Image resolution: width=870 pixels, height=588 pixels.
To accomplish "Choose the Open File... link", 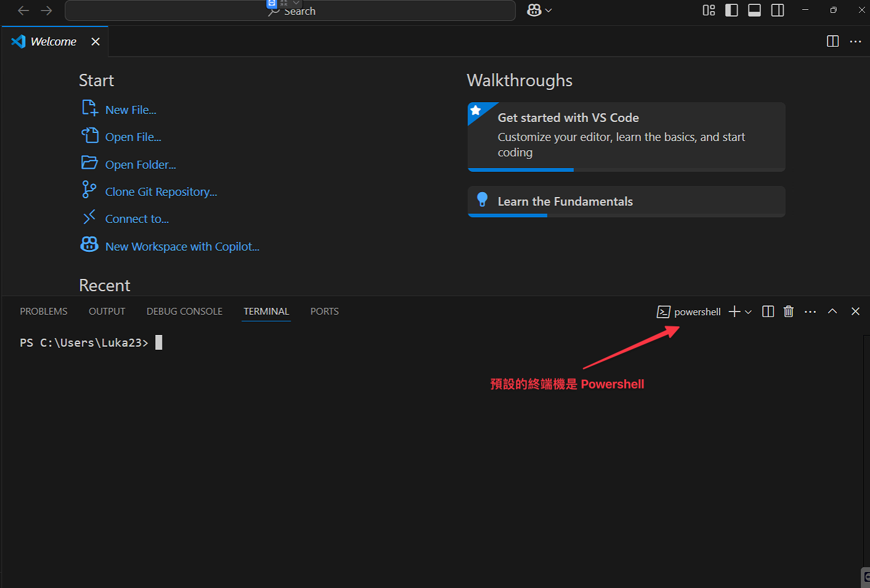I will pyautogui.click(x=133, y=137).
